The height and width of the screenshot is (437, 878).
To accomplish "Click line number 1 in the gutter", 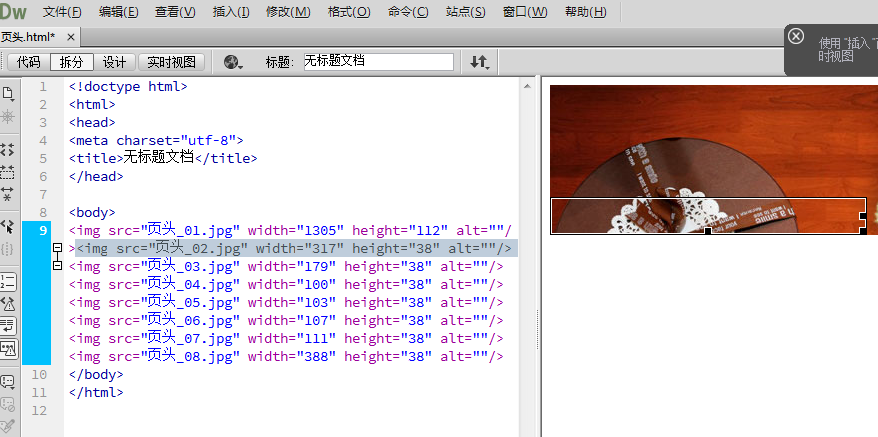I will point(43,87).
